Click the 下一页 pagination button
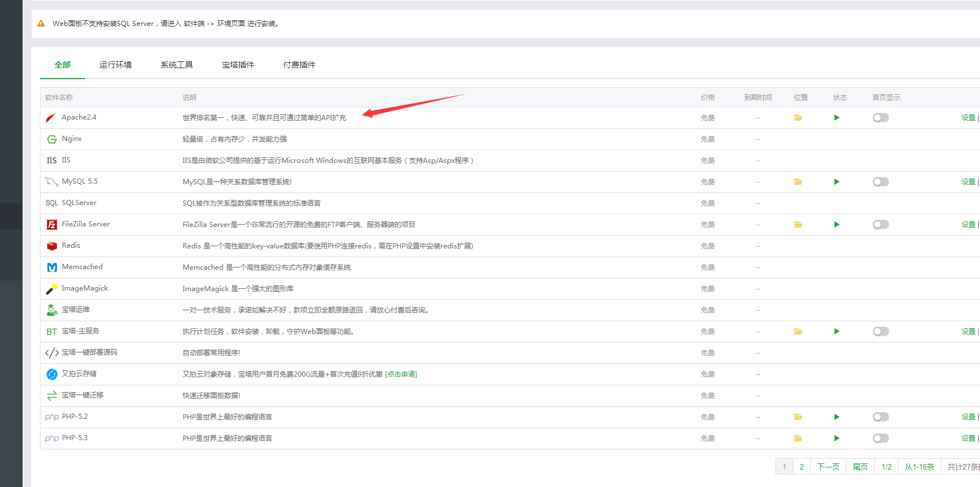Image resolution: width=980 pixels, height=487 pixels. (828, 467)
